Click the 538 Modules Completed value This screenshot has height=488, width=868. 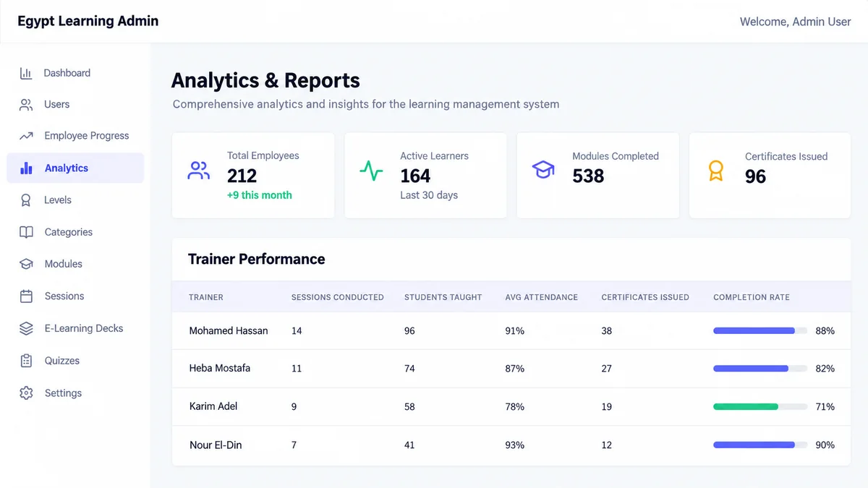pyautogui.click(x=588, y=176)
